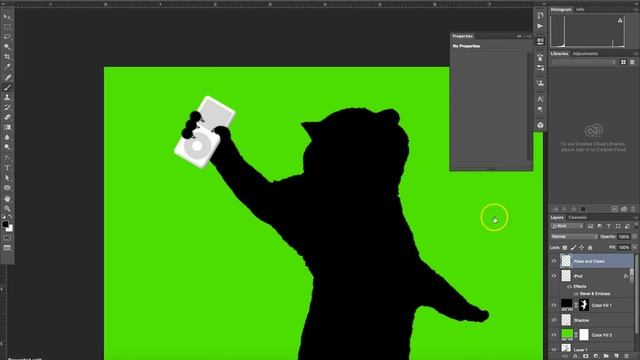Toggle lock image pixels brush icon

pyautogui.click(x=573, y=247)
